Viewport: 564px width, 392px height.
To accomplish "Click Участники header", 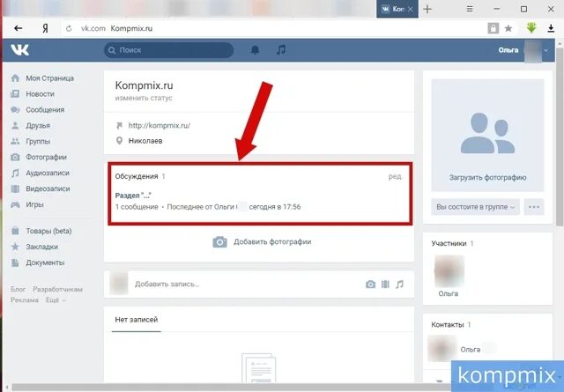I will (x=449, y=243).
